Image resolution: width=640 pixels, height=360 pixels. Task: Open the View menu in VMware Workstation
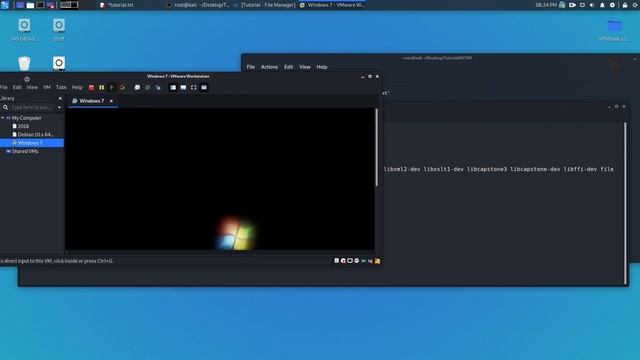pyautogui.click(x=32, y=87)
